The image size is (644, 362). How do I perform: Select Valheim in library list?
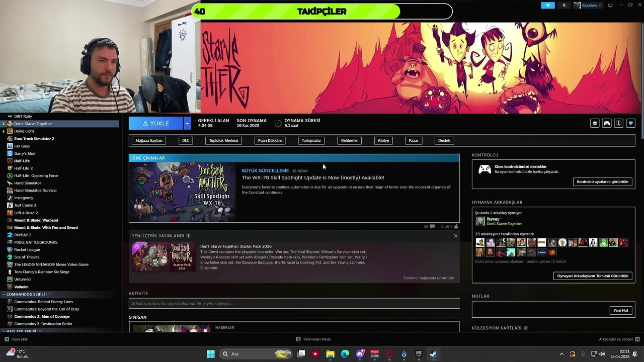[21, 287]
